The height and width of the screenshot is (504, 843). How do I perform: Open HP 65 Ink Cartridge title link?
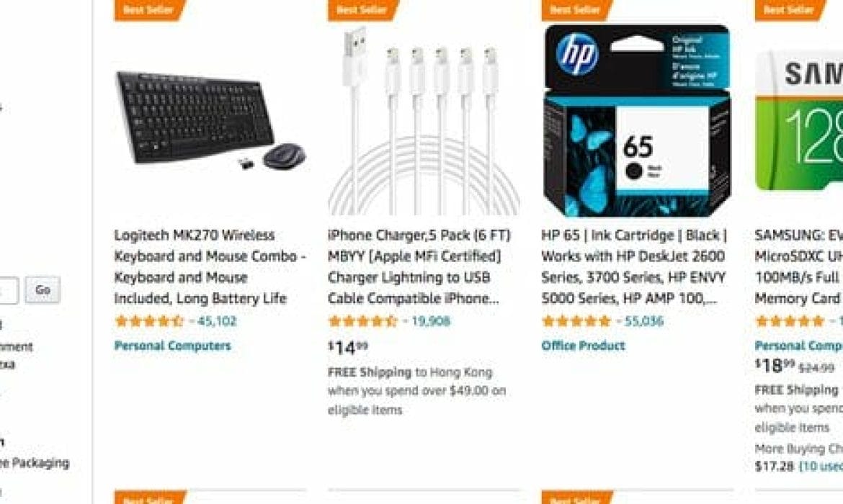point(634,266)
